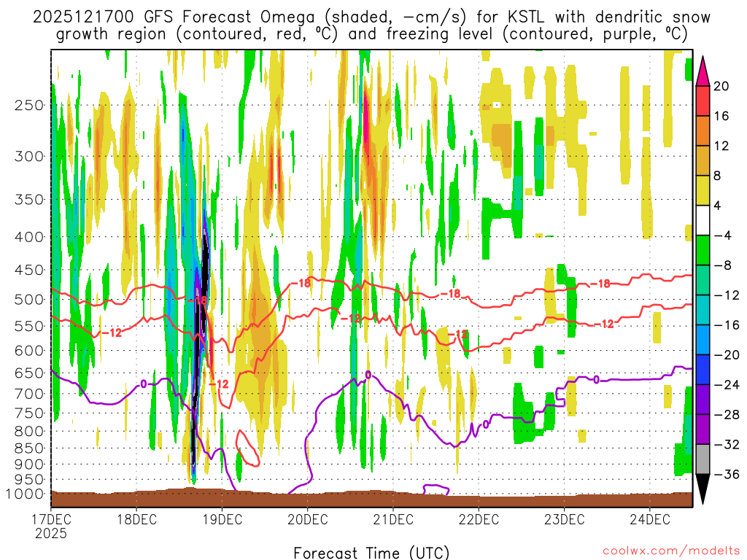Viewport: 747px width, 560px height.
Task: Click the purple 0 freezing level label near 23DEC
Action: coord(596,379)
